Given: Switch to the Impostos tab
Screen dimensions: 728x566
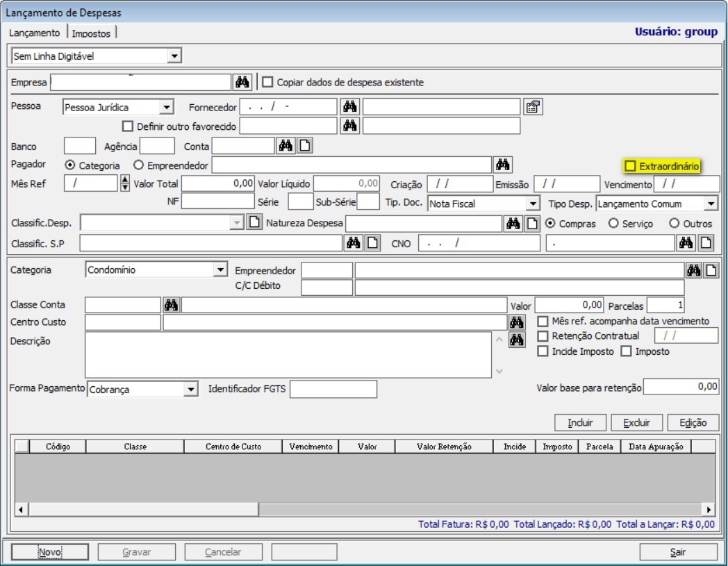Looking at the screenshot, I should point(91,33).
